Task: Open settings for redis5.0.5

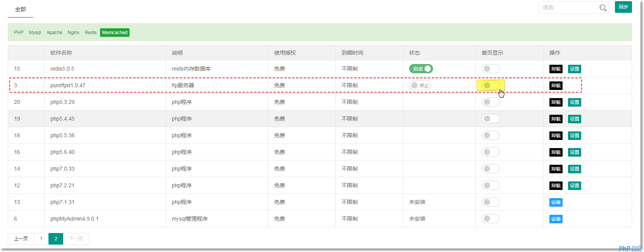Action: coord(574,69)
